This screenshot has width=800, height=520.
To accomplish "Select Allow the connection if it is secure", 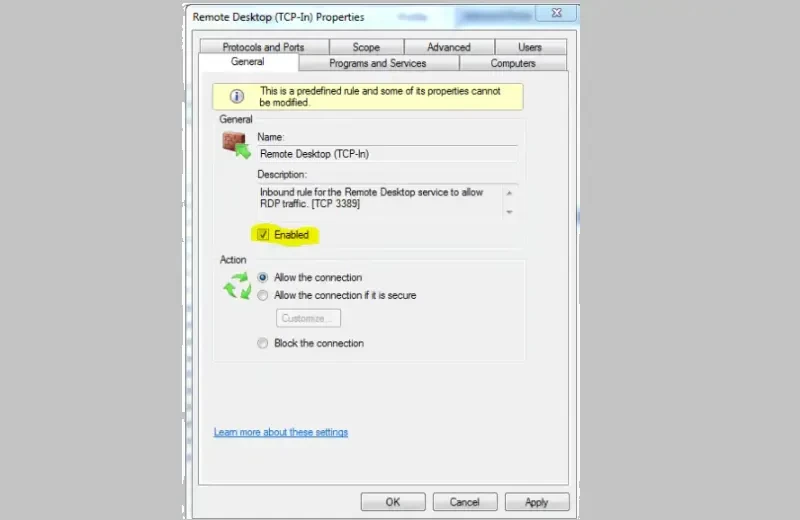I will click(262, 295).
